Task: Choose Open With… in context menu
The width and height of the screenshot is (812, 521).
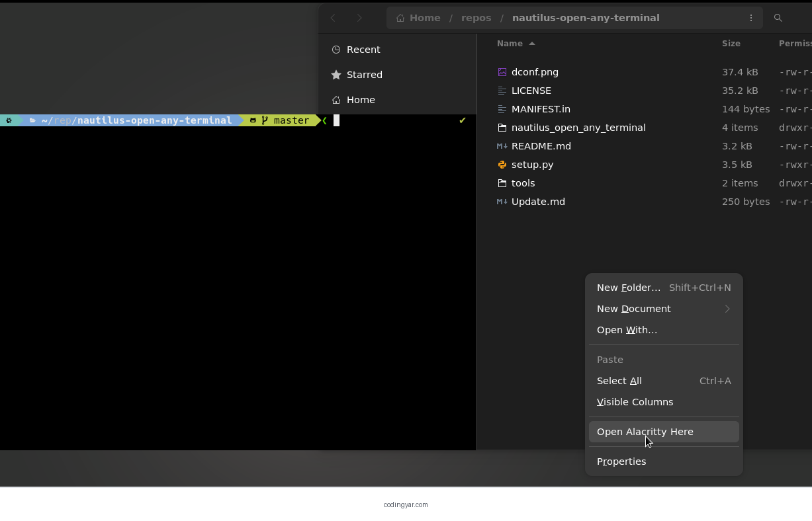Action: click(x=664, y=330)
